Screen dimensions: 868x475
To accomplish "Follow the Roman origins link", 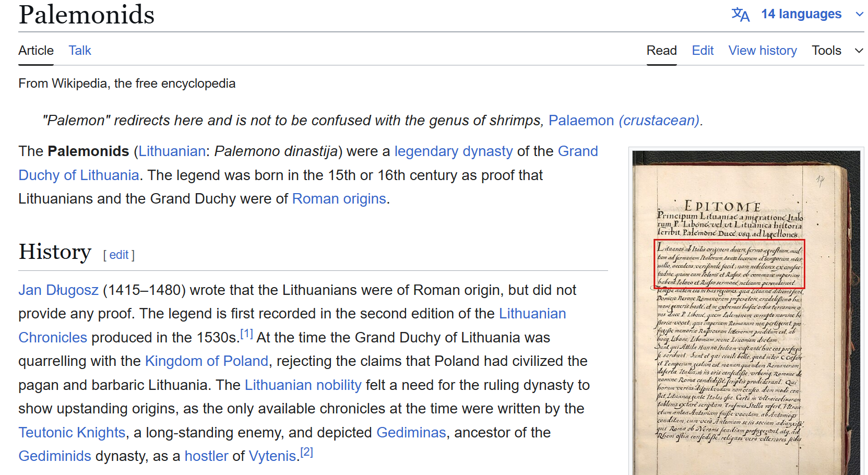I will tap(339, 199).
